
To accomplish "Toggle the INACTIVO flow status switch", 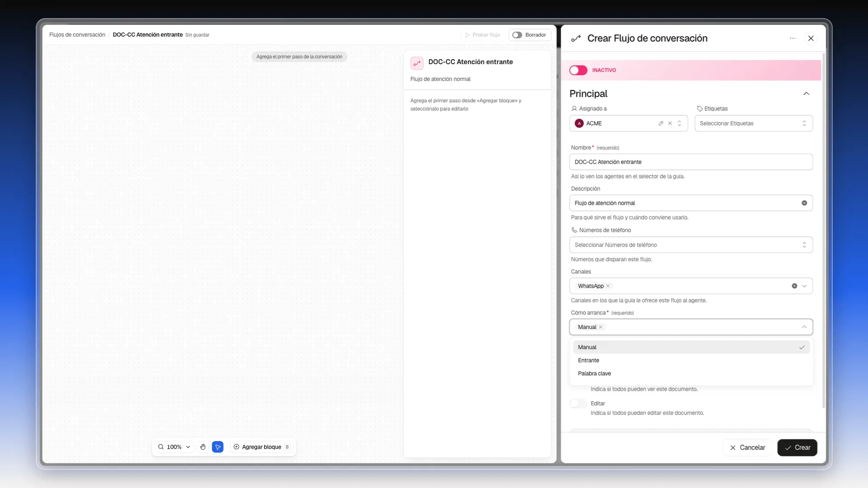I will tap(578, 70).
